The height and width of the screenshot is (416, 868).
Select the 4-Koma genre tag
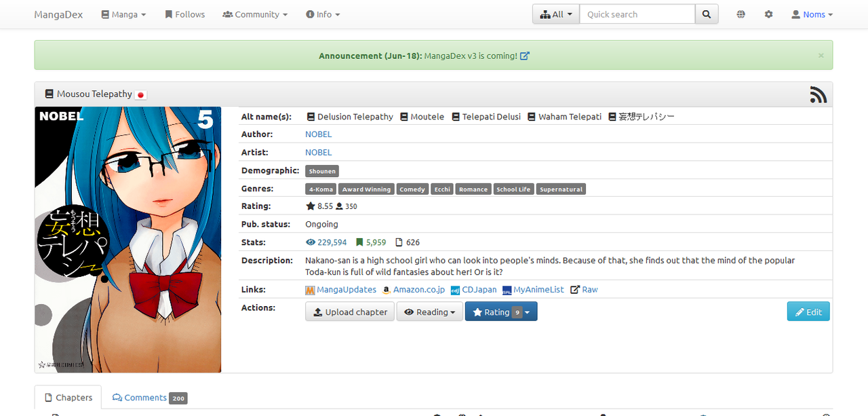321,189
